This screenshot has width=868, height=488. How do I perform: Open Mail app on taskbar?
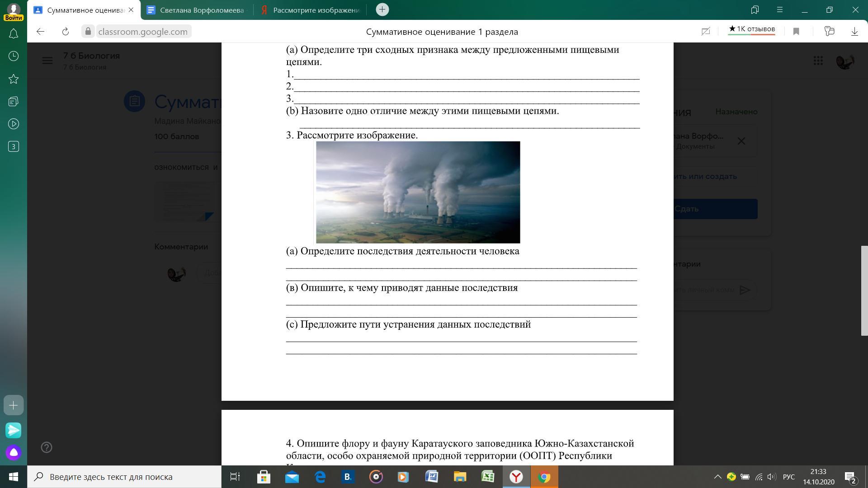pos(292,477)
